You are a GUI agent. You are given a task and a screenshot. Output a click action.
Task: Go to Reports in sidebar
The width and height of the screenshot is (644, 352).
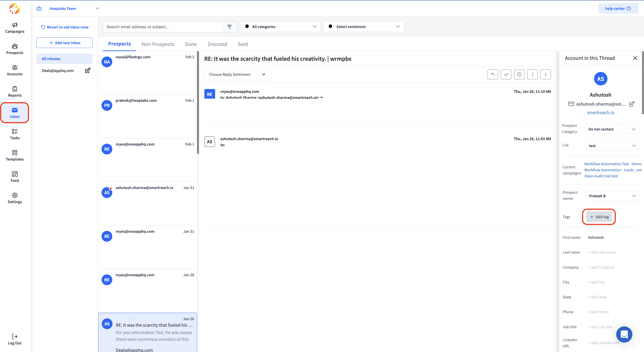click(15, 91)
